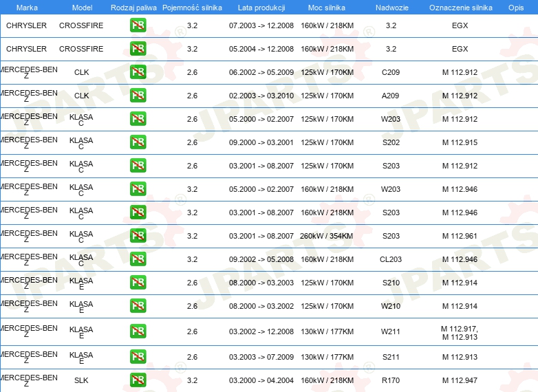The height and width of the screenshot is (392, 538).
Task: Click the petrol fuel icon in the SLK R170 row
Action: (138, 380)
